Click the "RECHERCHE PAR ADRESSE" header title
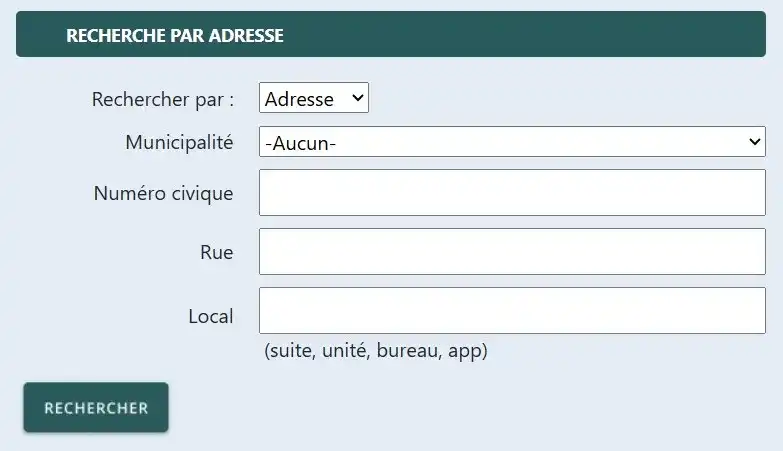Viewport: 783px width, 451px height. tap(175, 36)
